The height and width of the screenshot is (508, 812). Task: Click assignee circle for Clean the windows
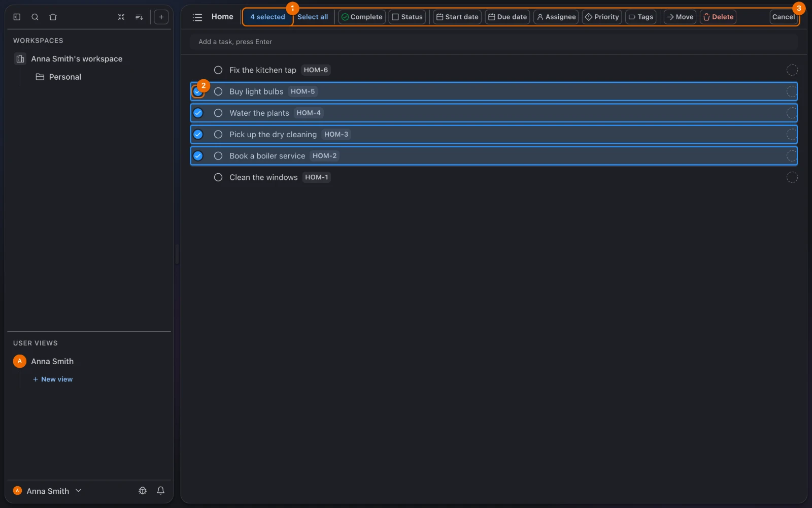[792, 177]
